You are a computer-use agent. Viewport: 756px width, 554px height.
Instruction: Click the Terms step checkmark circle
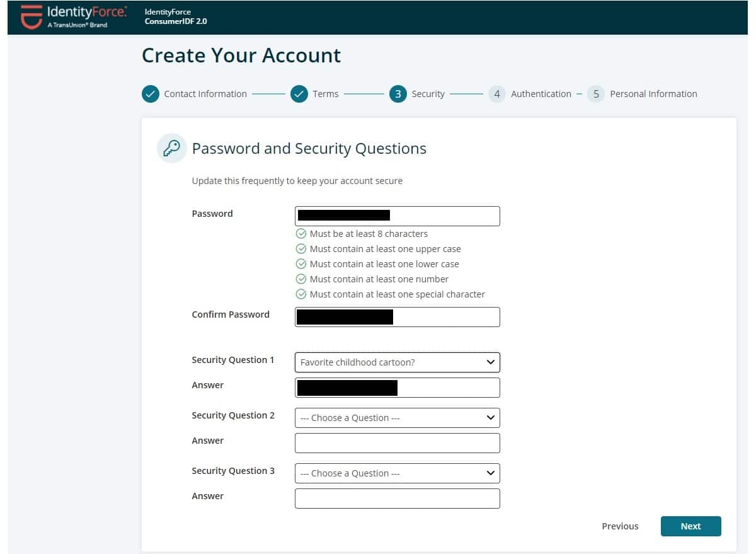click(299, 94)
